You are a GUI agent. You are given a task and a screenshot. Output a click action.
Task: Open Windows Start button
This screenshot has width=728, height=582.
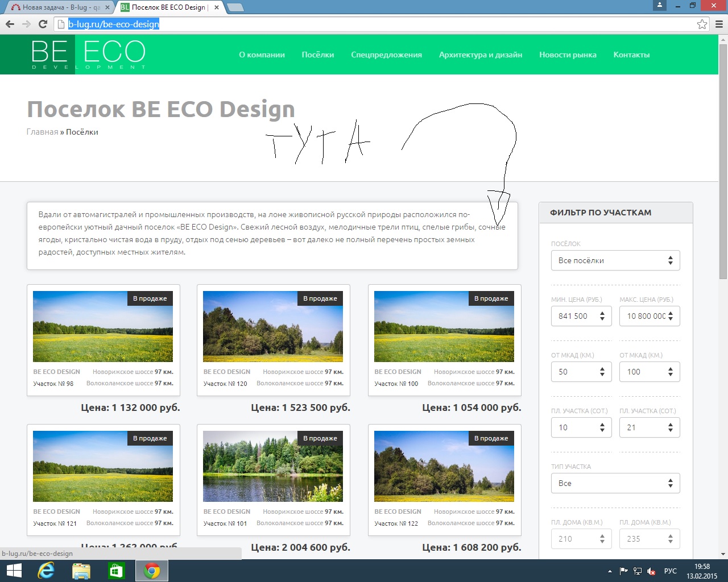click(x=14, y=571)
